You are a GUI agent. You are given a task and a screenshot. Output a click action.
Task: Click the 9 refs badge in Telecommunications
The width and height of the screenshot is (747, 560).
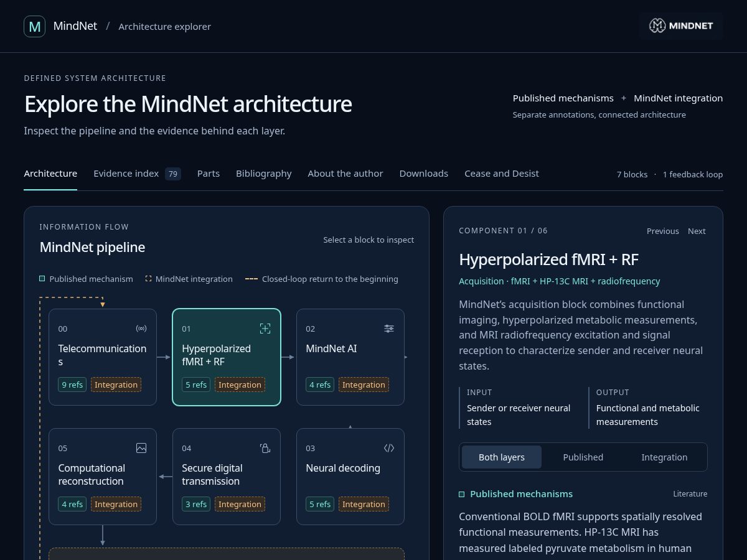(x=72, y=385)
